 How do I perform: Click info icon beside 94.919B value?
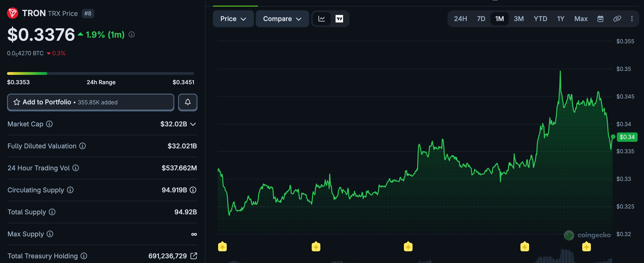(x=193, y=190)
